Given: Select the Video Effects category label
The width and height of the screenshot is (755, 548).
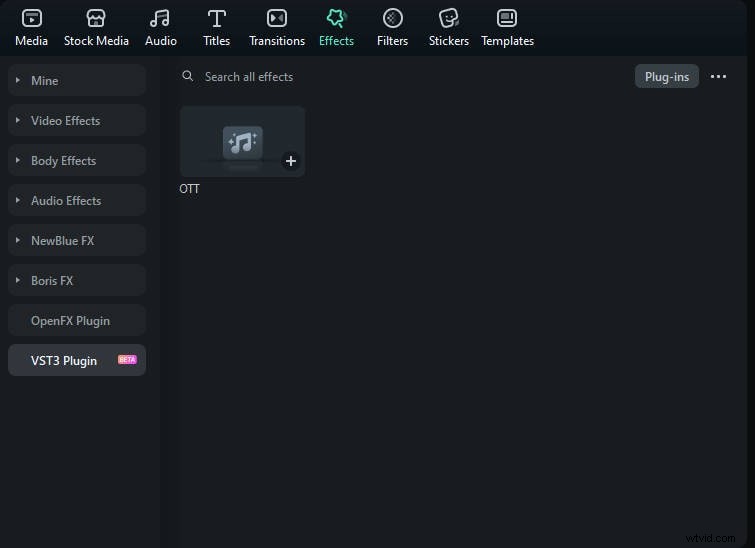Looking at the screenshot, I should 65,121.
